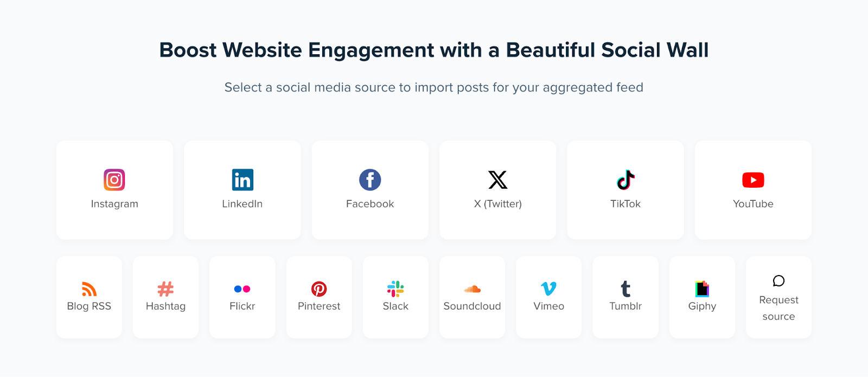Select the Hashtag symbol icon
Screen dimensions: 868x377
click(x=165, y=289)
